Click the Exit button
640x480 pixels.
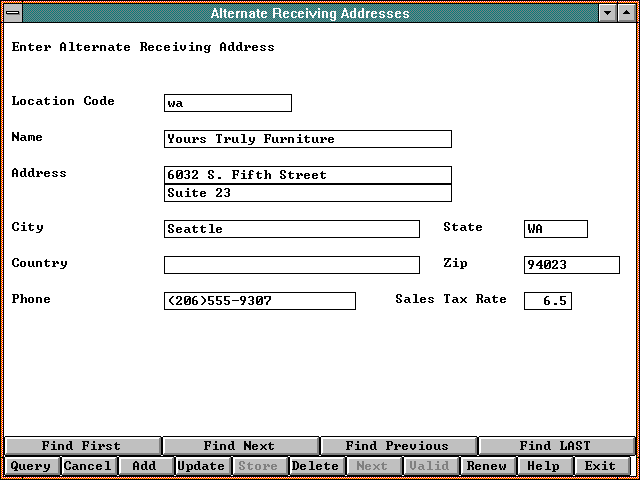600,466
